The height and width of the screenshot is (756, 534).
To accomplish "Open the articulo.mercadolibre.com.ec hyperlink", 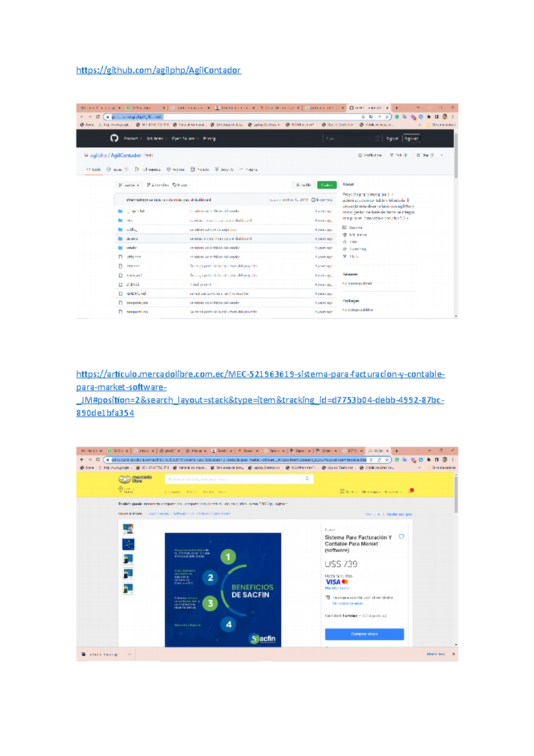I will tap(260, 393).
